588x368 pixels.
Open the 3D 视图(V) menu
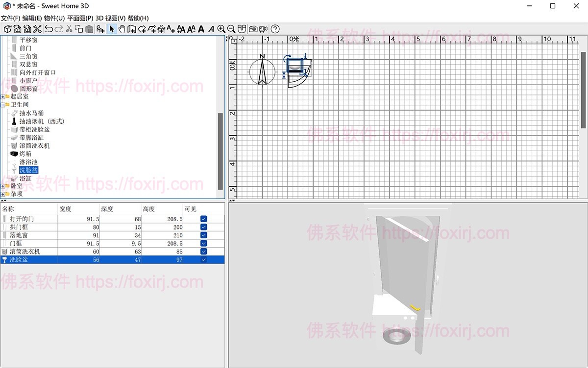tap(110, 18)
